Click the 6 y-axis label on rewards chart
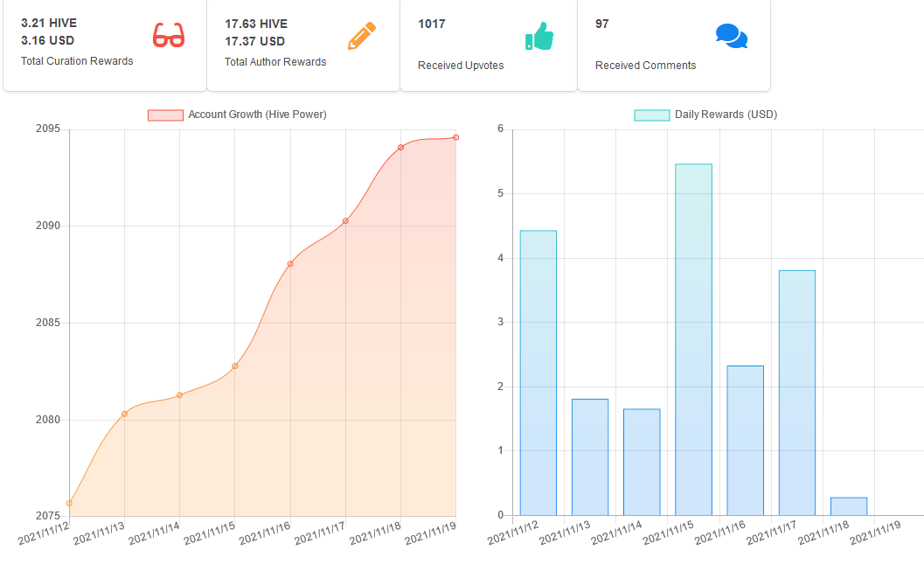The height and width of the screenshot is (571, 924). pos(500,129)
